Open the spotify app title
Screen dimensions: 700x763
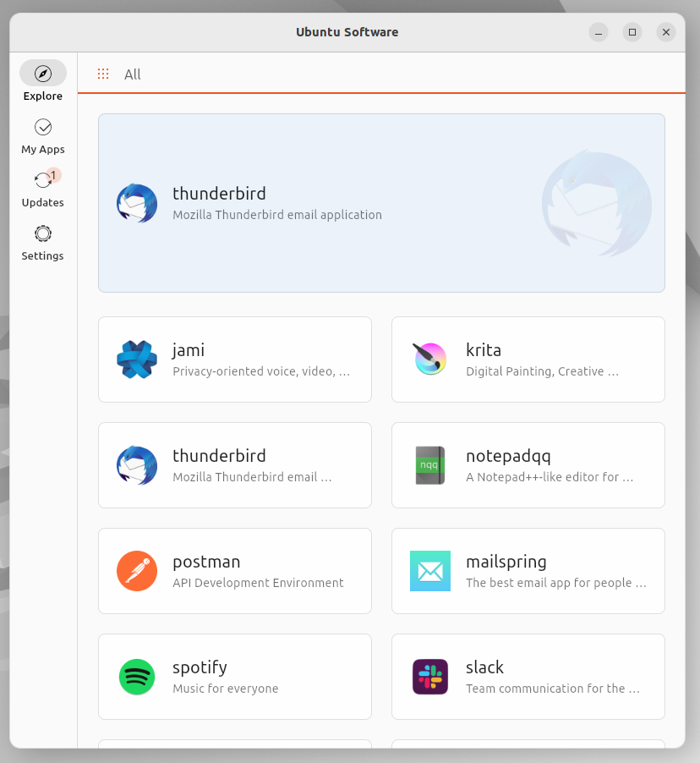tap(200, 667)
